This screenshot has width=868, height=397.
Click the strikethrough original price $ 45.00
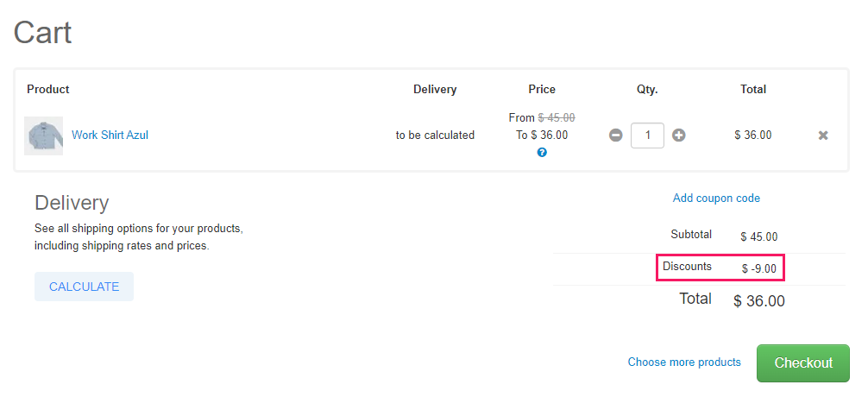tap(557, 117)
